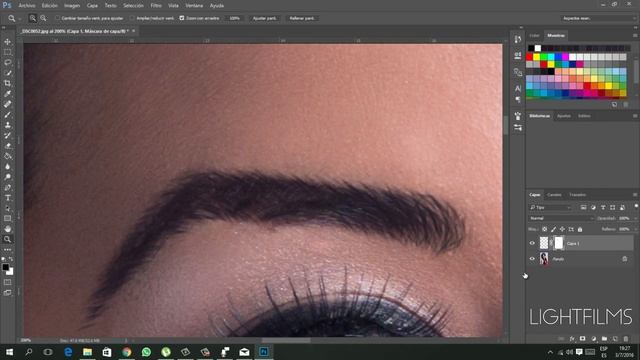The height and width of the screenshot is (360, 640).
Task: Select the Capa 1 layer mask thumbnail
Action: point(559,243)
